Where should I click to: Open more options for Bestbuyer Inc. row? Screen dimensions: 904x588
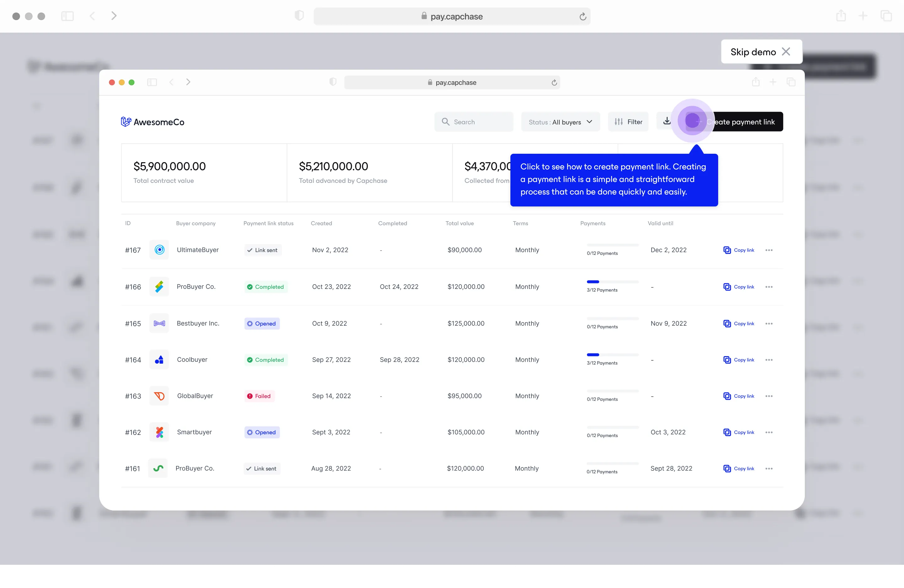[x=769, y=323]
